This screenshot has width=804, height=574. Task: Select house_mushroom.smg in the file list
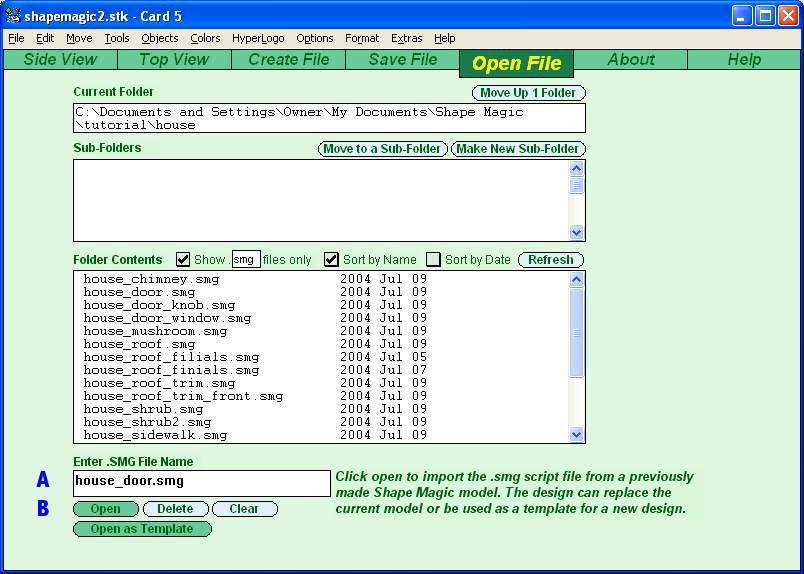[155, 331]
